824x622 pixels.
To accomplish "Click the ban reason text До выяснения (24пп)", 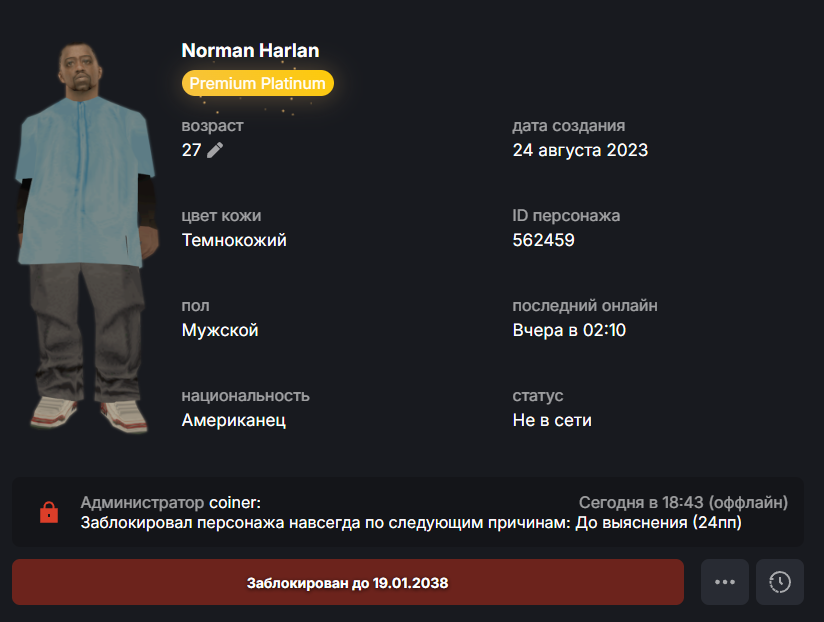I will 658,523.
